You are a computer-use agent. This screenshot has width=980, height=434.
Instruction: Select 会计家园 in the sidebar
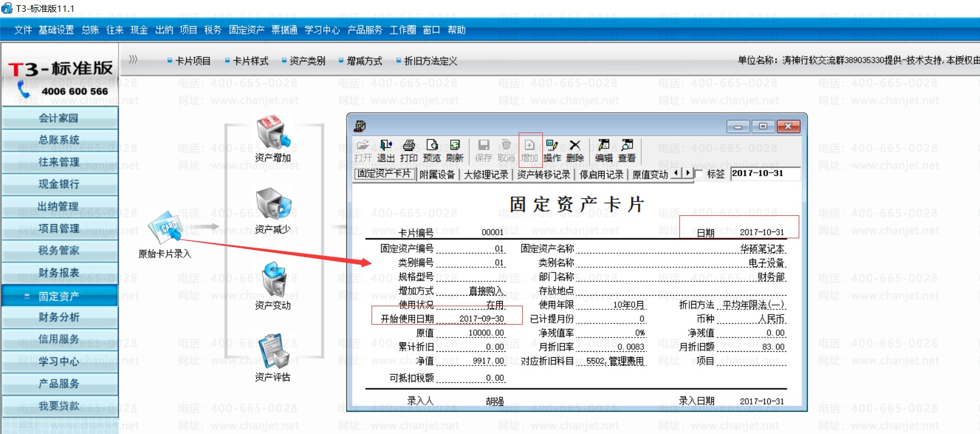60,118
